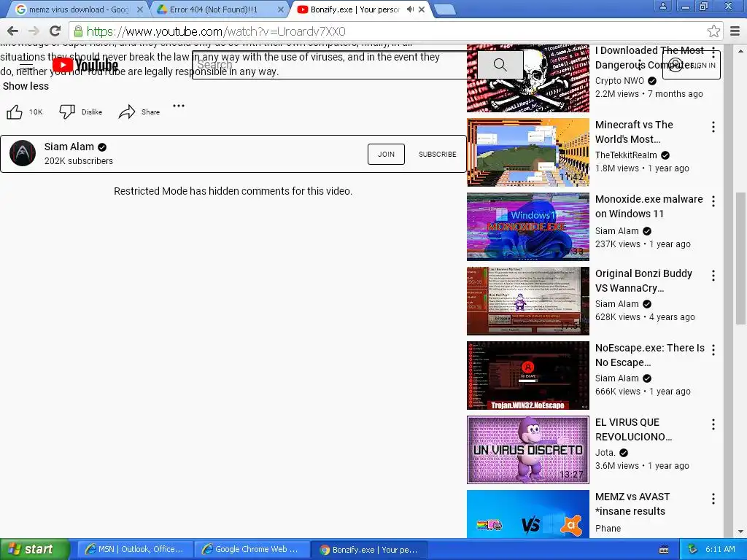Viewport: 747px width, 560px height.
Task: Bookmark this page with the star icon
Action: 713,31
